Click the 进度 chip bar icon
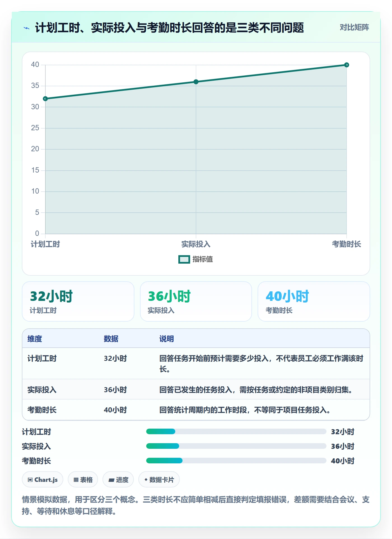 tap(111, 480)
